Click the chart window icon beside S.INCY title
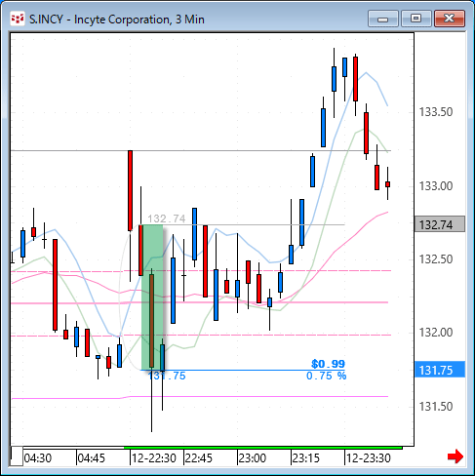Viewport: 475px width, 476px height. tap(18, 19)
